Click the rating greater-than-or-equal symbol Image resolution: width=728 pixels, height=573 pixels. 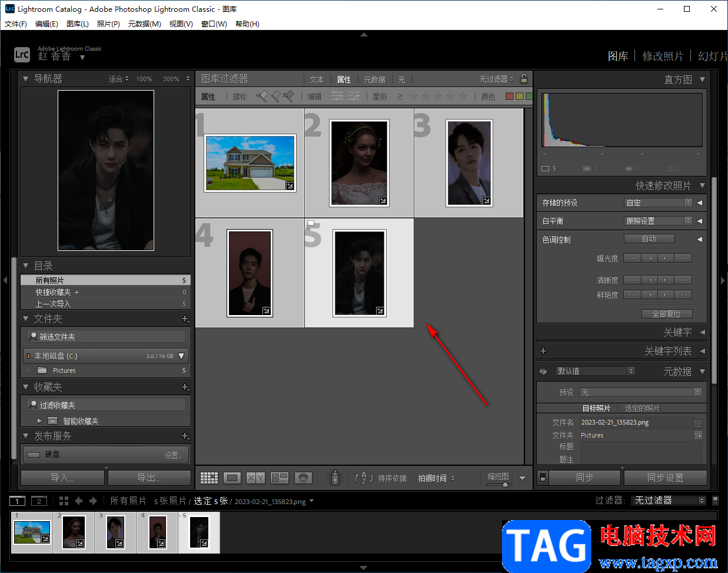coord(400,97)
